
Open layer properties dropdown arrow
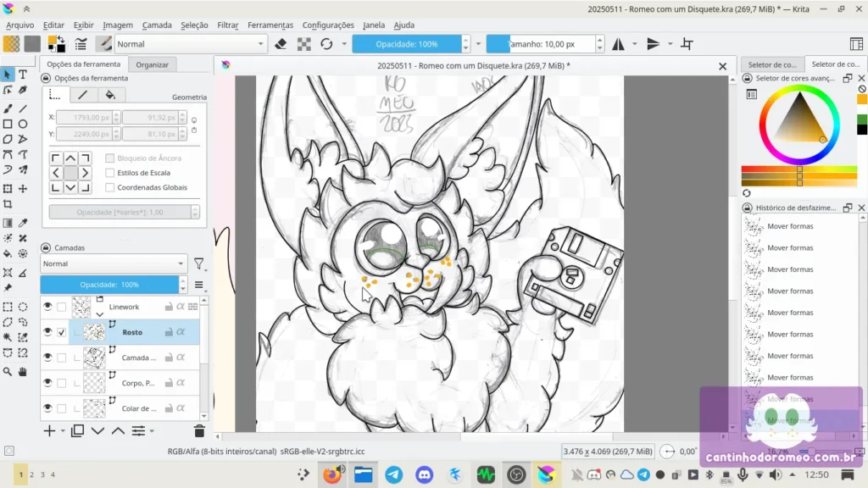click(x=152, y=430)
